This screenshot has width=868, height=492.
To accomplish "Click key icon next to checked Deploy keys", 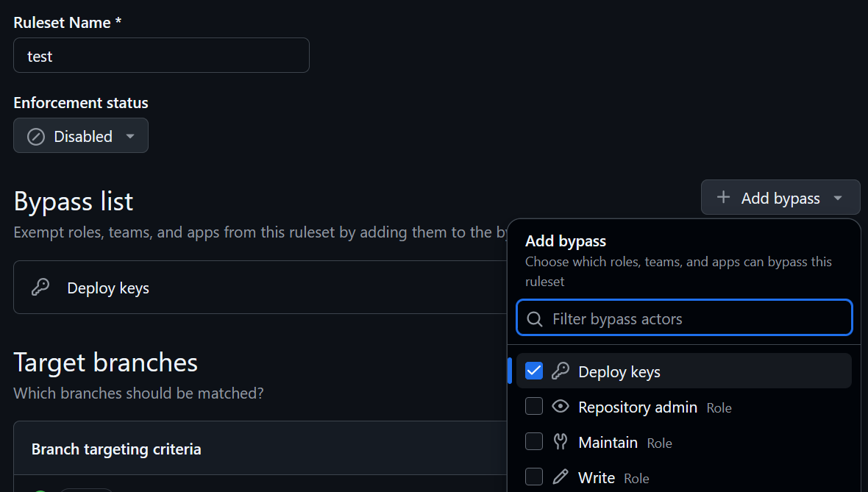I will point(561,371).
